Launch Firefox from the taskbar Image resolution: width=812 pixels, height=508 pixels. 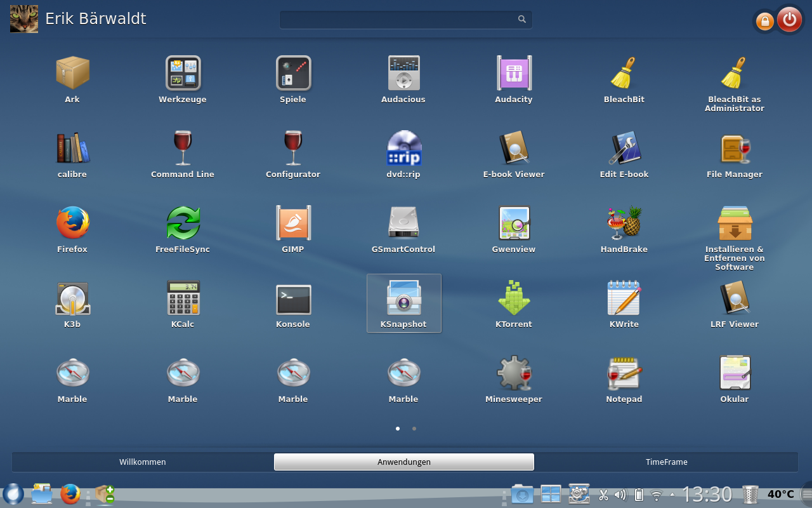(70, 494)
